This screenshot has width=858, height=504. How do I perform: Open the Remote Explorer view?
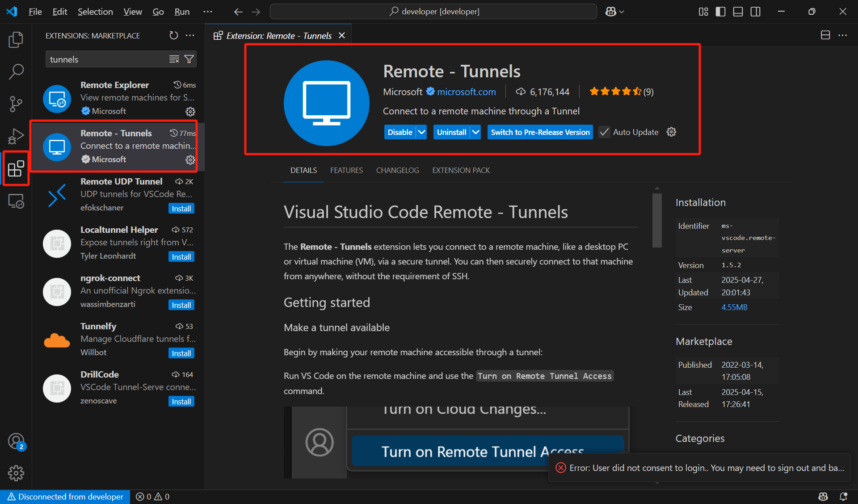16,201
